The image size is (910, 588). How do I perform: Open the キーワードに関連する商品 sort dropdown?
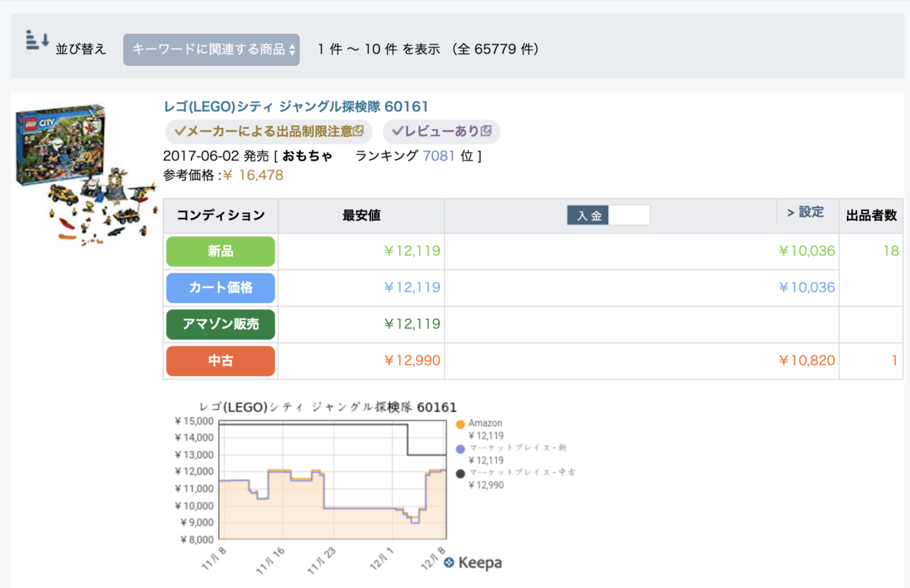point(212,49)
